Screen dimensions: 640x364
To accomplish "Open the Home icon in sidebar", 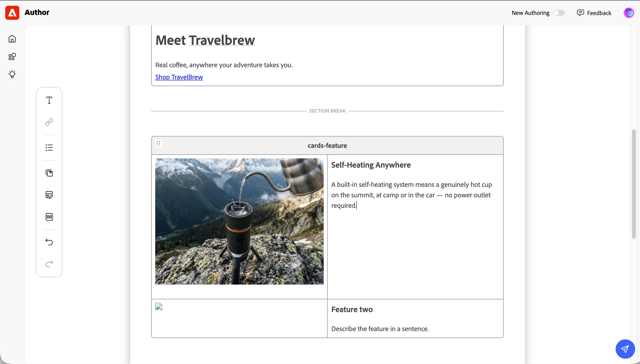I will coord(12,39).
